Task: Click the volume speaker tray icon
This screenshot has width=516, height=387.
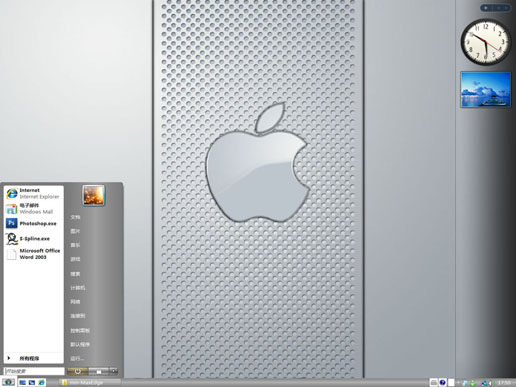Action: [x=490, y=383]
